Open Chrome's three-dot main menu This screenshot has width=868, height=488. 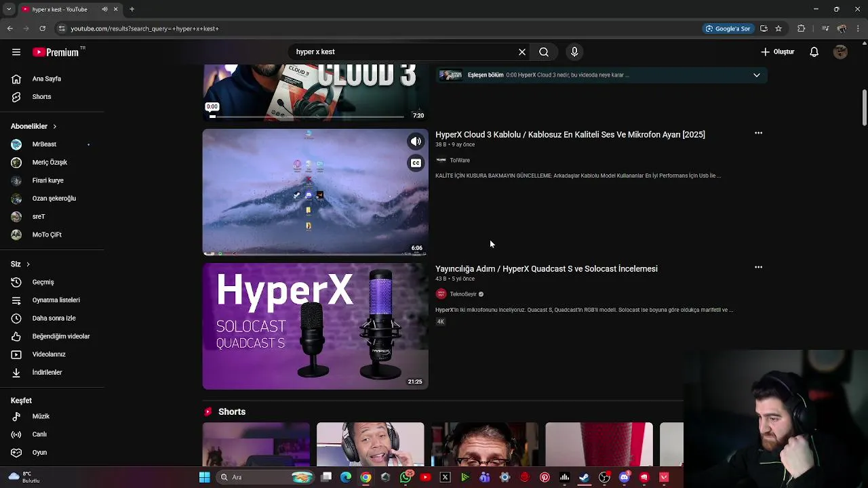pyautogui.click(x=858, y=28)
